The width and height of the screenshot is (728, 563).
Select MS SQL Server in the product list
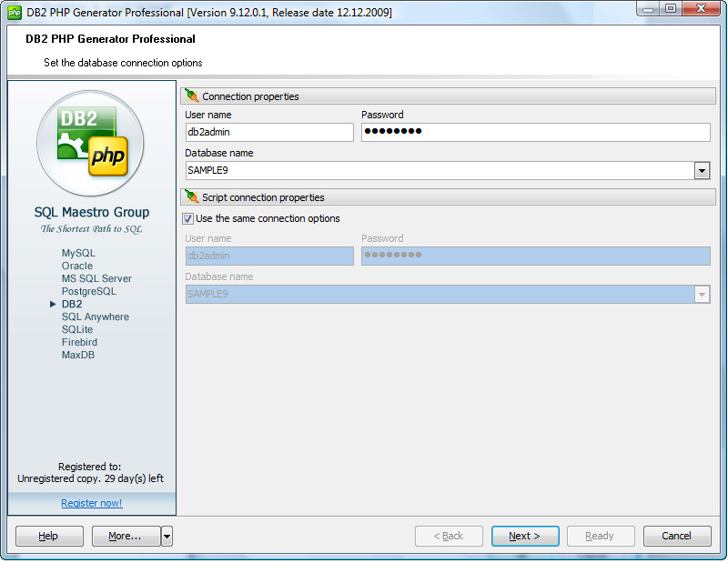pyautogui.click(x=96, y=278)
